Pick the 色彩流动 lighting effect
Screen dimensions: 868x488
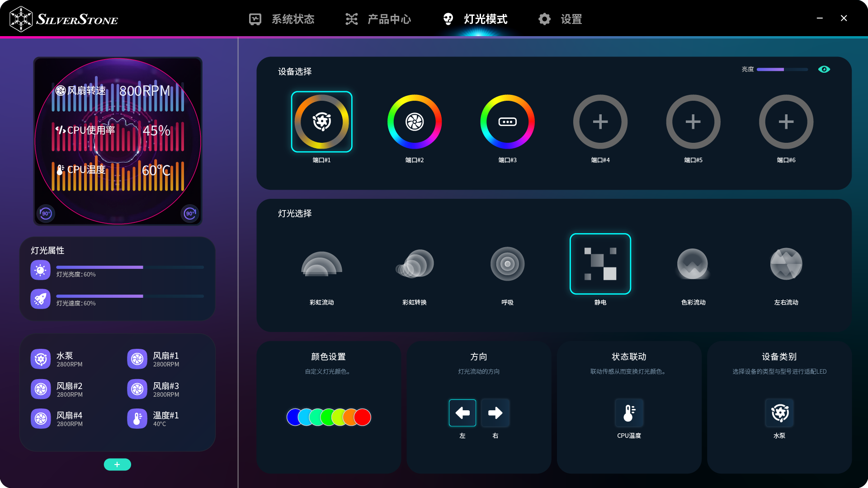click(x=693, y=264)
